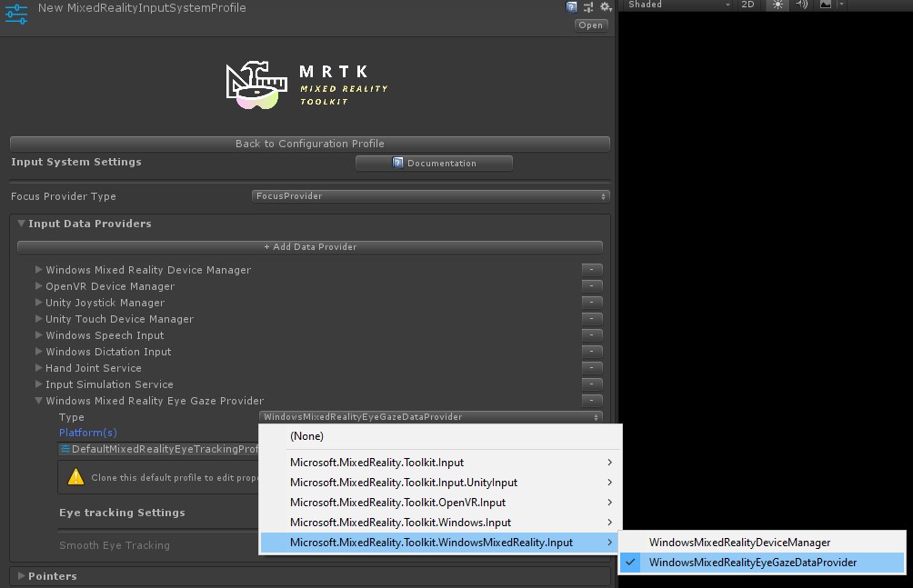
Task: Expand Input Simulation Service entry
Action: tap(38, 384)
